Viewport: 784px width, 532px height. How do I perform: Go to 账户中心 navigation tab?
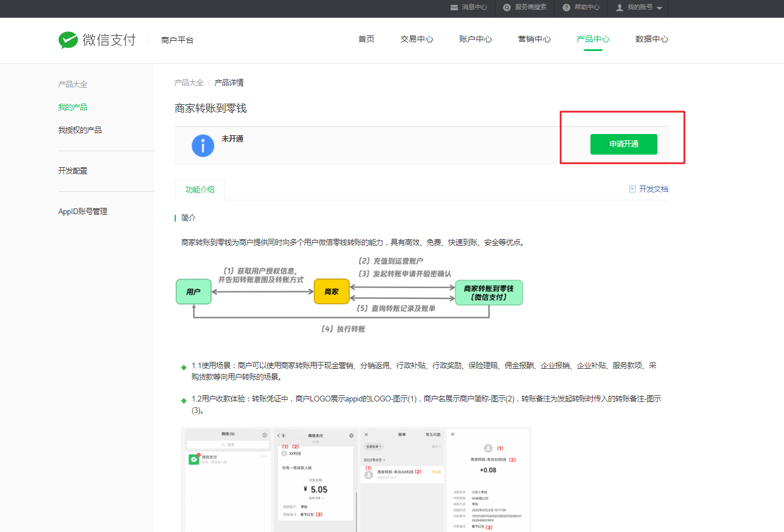pyautogui.click(x=475, y=39)
